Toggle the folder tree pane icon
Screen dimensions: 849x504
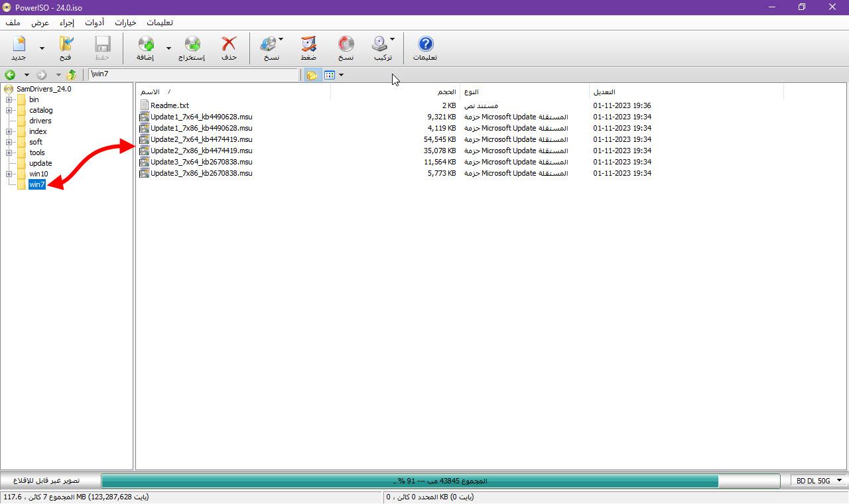(312, 75)
